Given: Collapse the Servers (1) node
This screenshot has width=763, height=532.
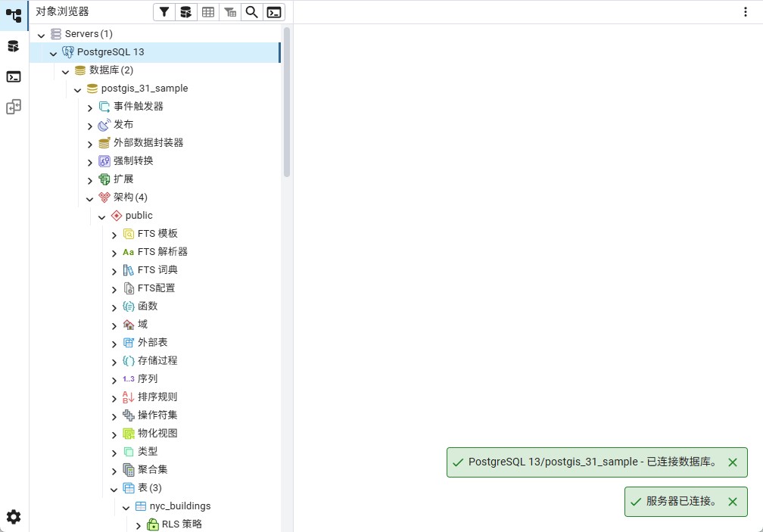Looking at the screenshot, I should pos(42,35).
